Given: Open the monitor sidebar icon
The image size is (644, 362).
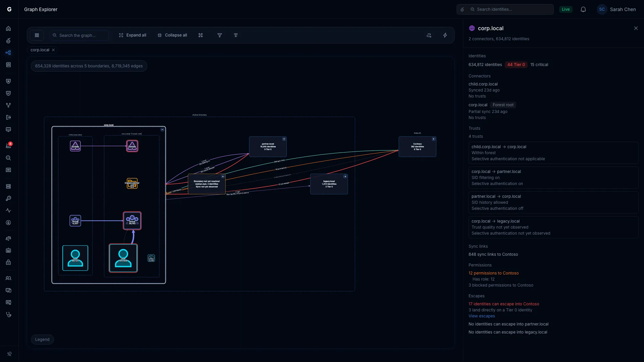Looking at the screenshot, I should pyautogui.click(x=8, y=129).
